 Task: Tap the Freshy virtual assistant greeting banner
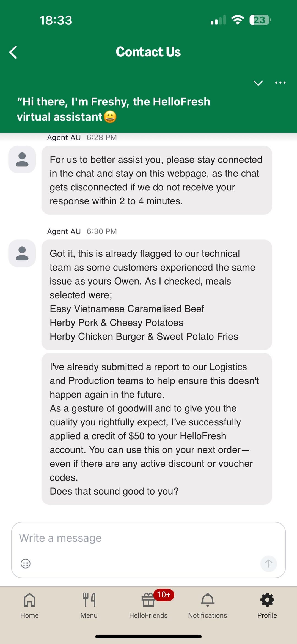pyautogui.click(x=113, y=109)
